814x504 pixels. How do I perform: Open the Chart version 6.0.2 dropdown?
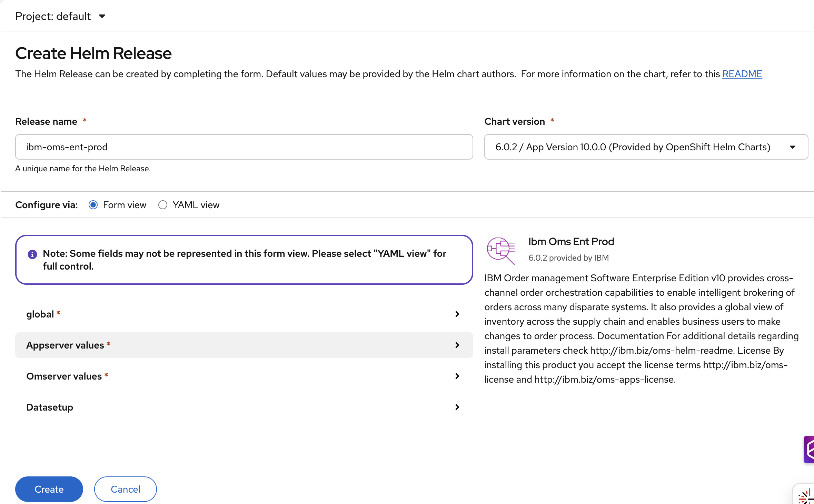point(633,147)
